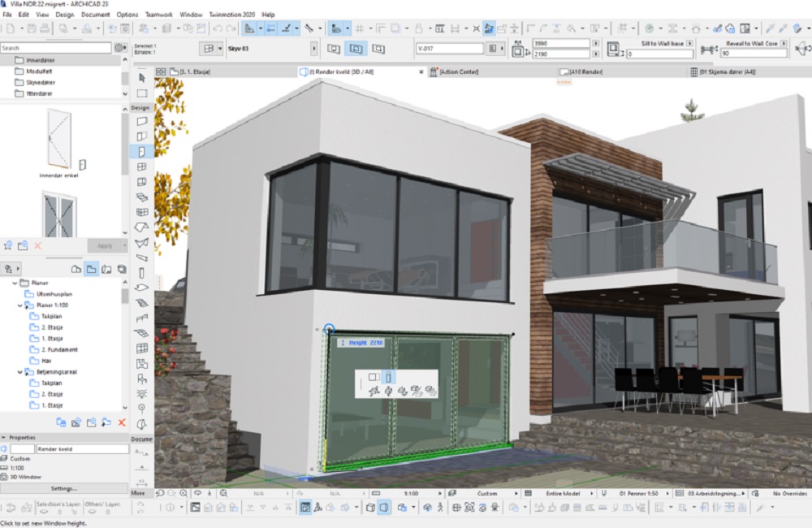Select the Wall tool in the toolbox
Screen dimensions: 812x528
pyautogui.click(x=142, y=121)
